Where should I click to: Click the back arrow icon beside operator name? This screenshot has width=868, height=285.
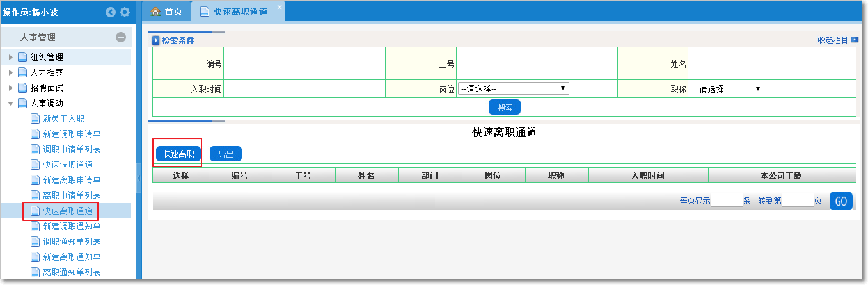coord(111,12)
